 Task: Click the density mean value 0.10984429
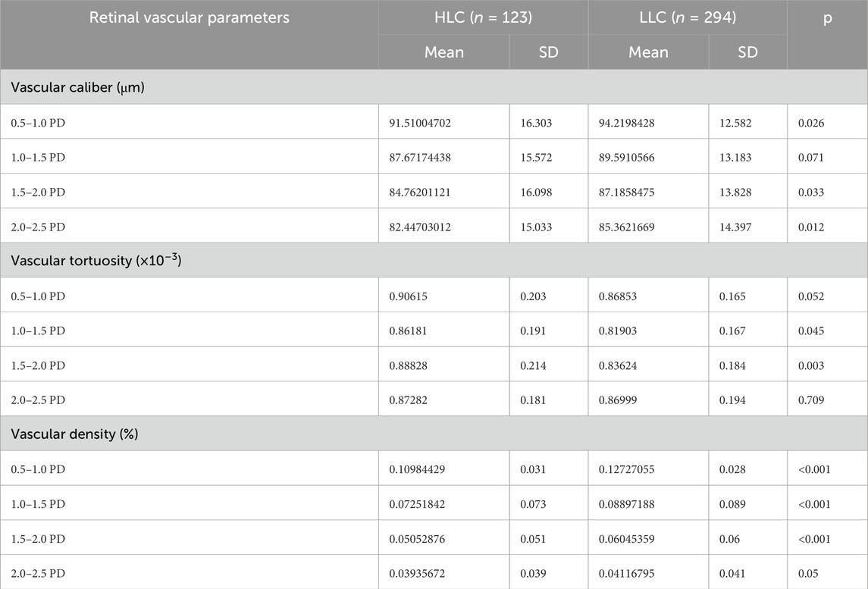(x=422, y=469)
